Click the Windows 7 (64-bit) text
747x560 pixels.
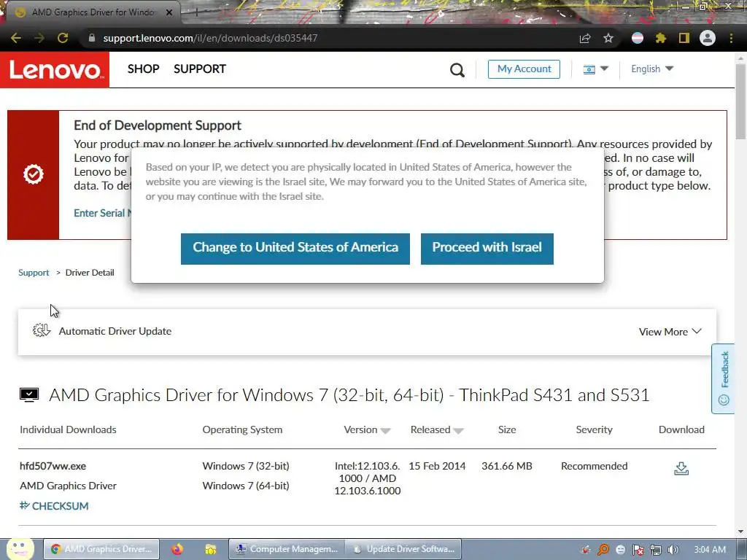pos(246,486)
